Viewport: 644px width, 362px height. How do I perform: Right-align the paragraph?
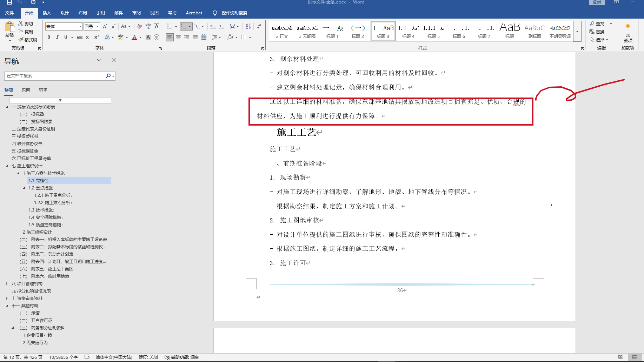coord(187,37)
